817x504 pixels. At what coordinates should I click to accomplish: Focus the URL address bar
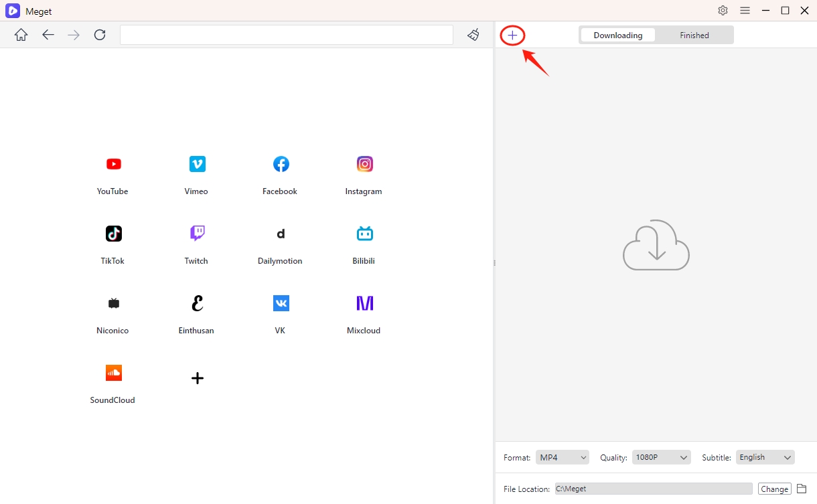tap(287, 35)
